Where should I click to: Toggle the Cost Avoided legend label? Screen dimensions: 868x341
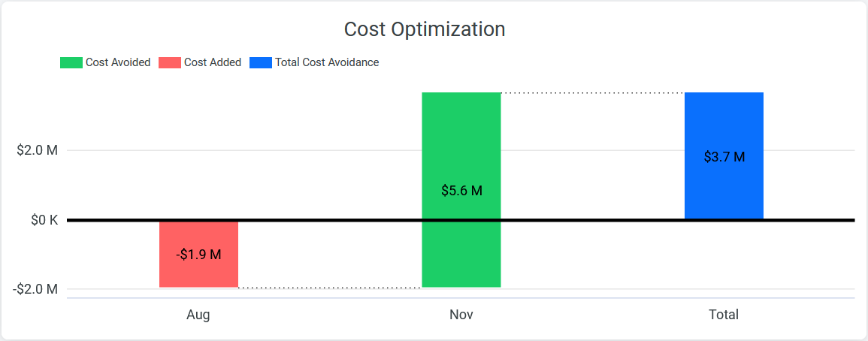[118, 63]
